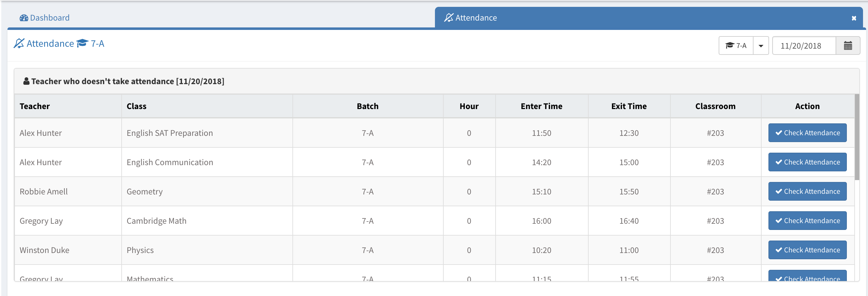The width and height of the screenshot is (868, 296).
Task: Click the graduation cap on the 7-A batch button
Action: coord(730,45)
